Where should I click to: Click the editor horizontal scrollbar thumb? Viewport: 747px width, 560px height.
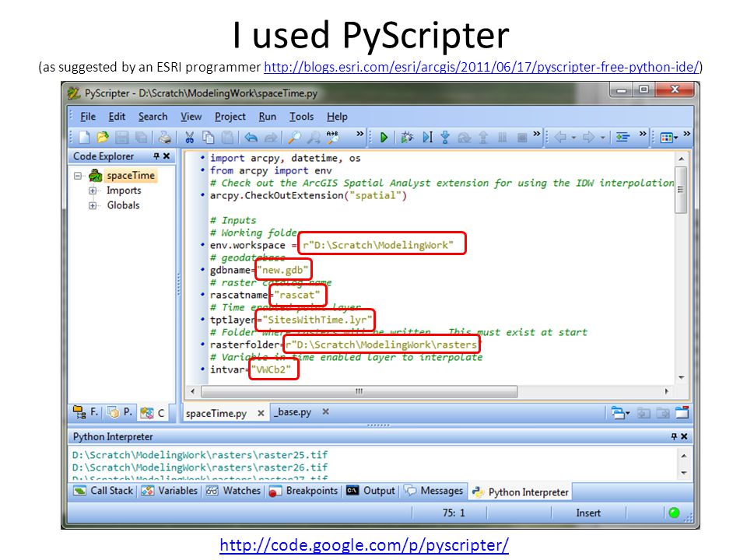[x=359, y=391]
